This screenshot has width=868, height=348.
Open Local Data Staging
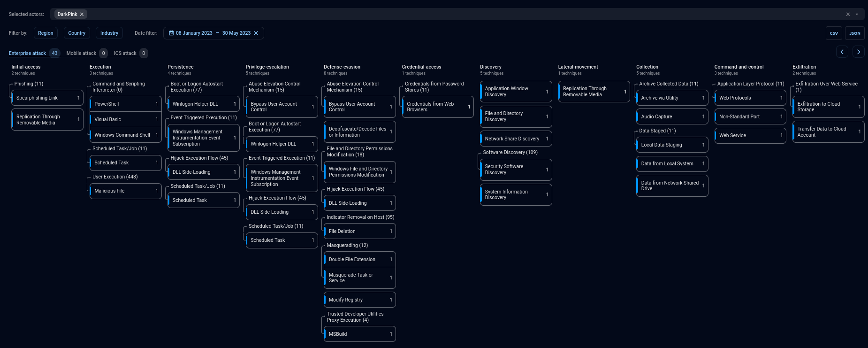tap(672, 145)
